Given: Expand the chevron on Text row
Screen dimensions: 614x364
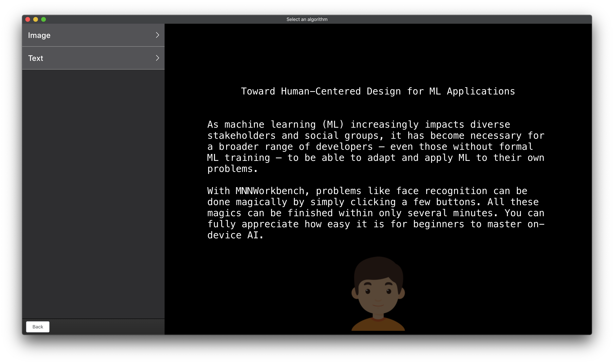Looking at the screenshot, I should point(157,58).
